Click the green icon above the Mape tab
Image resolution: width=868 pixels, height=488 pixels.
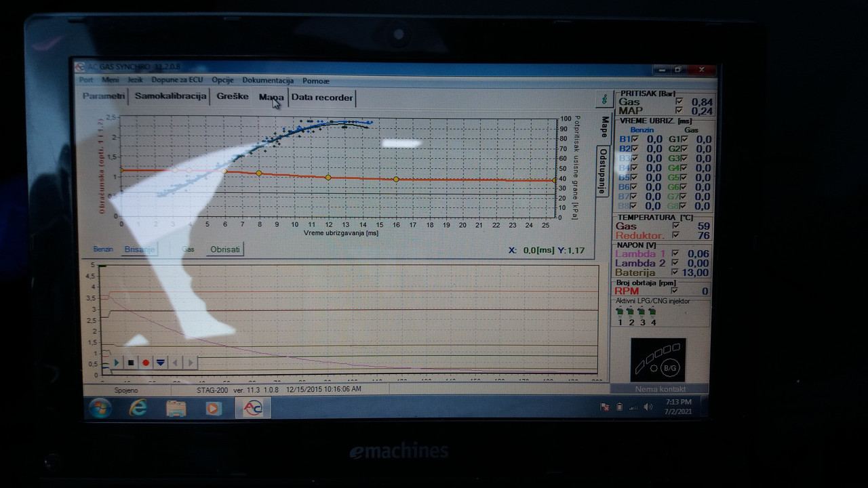pos(604,98)
